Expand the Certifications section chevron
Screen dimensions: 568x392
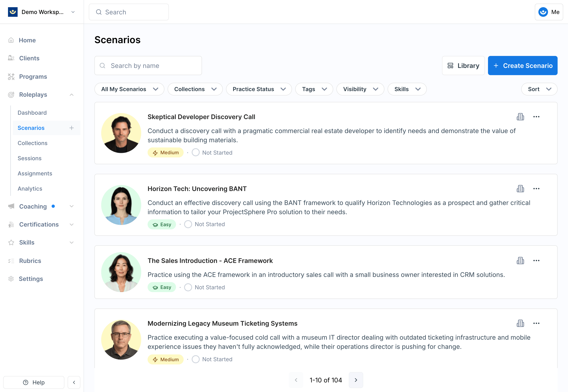72,225
